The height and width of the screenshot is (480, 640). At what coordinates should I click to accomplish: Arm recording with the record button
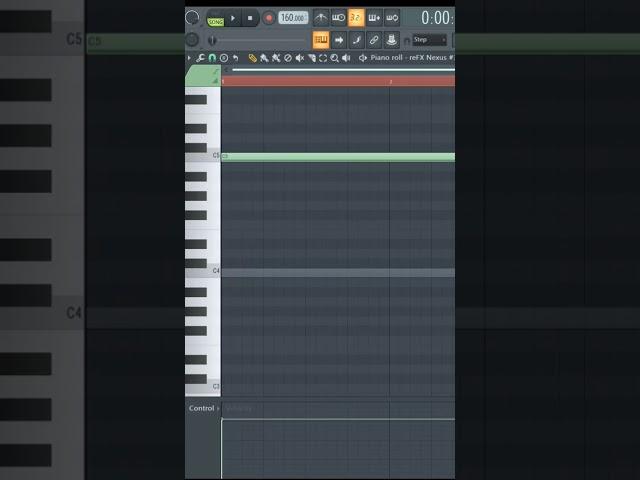pos(269,18)
